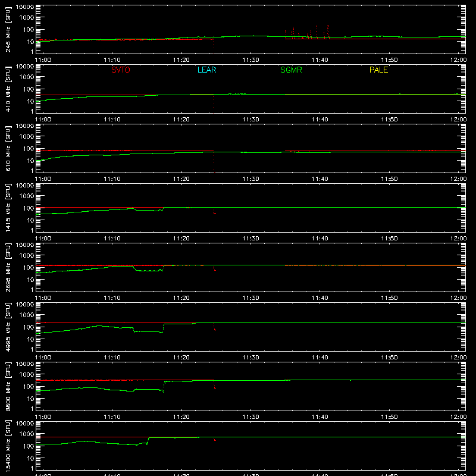
Task: Click 11:00 tick under the 610 MHz plot
Action: [43, 179]
